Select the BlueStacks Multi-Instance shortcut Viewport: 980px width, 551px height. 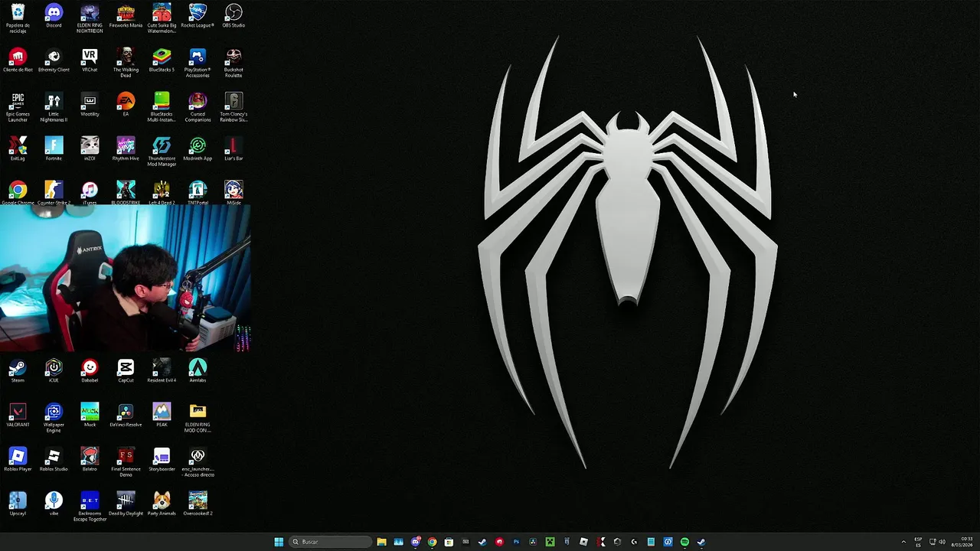(162, 107)
